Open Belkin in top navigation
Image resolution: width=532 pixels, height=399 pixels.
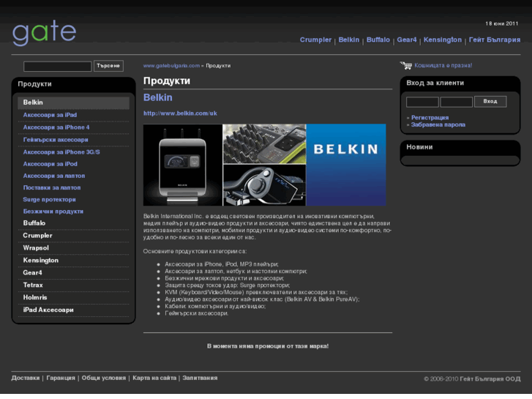(x=349, y=40)
